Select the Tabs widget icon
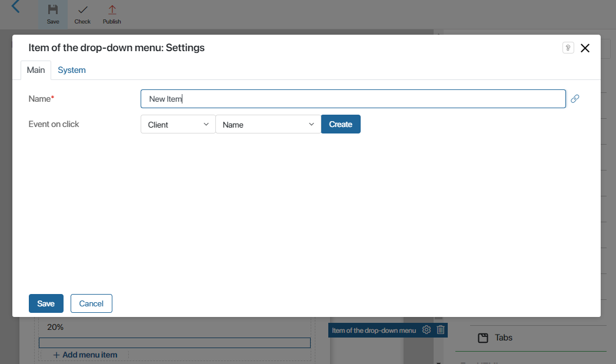Image resolution: width=616 pixels, height=364 pixels. click(x=483, y=338)
